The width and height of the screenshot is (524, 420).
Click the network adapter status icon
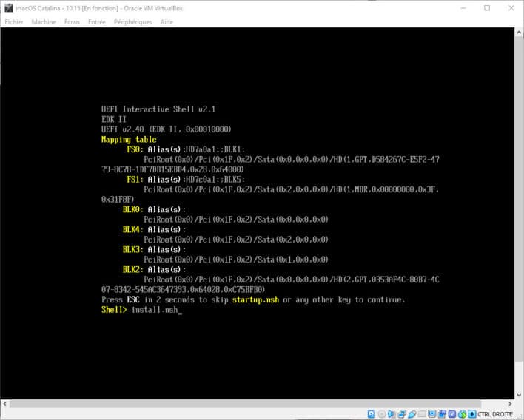point(402,414)
